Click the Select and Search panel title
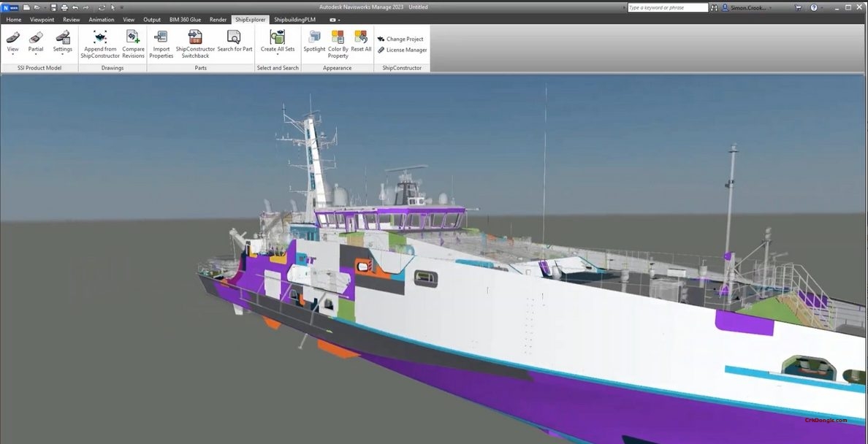This screenshot has height=444, width=868. (278, 68)
